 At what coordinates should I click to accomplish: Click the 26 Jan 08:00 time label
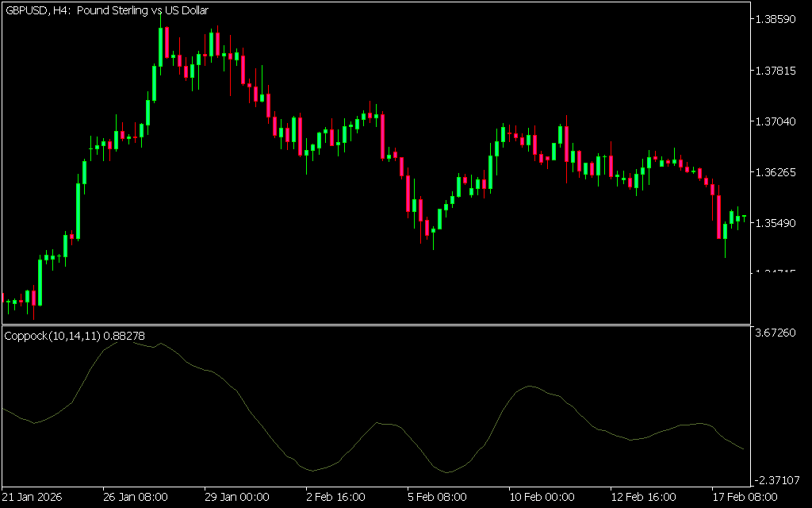pyautogui.click(x=135, y=497)
